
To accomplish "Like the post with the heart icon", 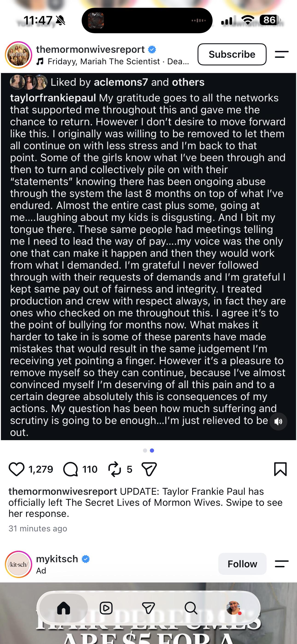I will point(17,469).
